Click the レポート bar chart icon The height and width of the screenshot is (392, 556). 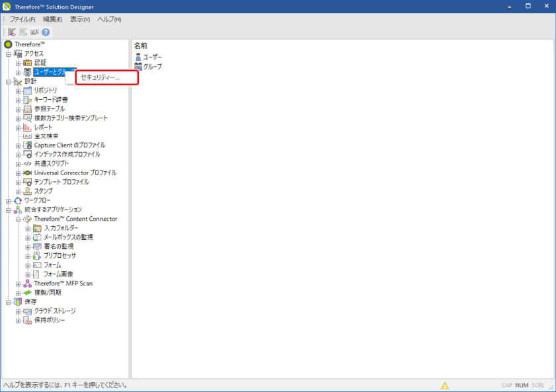click(x=27, y=127)
